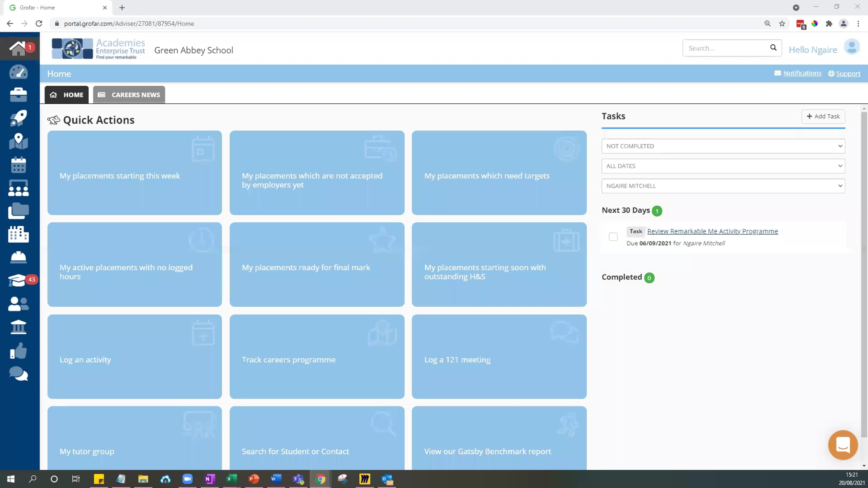Image resolution: width=868 pixels, height=488 pixels.
Task: Open the NGAIRE MITCHELL assignee dropdown
Action: tap(723, 186)
